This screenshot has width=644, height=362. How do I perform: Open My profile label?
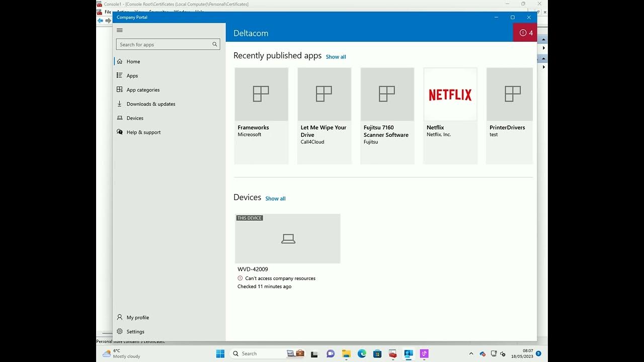pos(138,317)
